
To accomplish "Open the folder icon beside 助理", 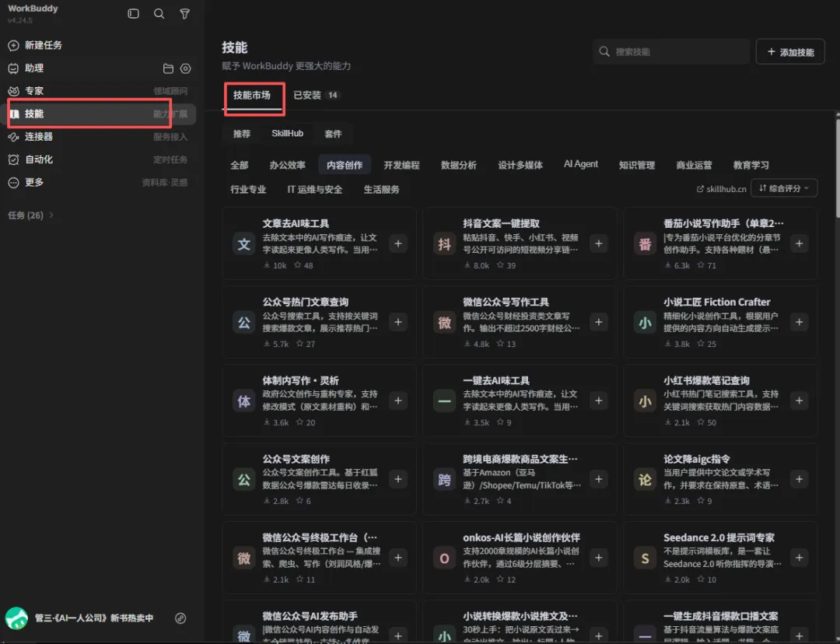I will click(x=168, y=68).
